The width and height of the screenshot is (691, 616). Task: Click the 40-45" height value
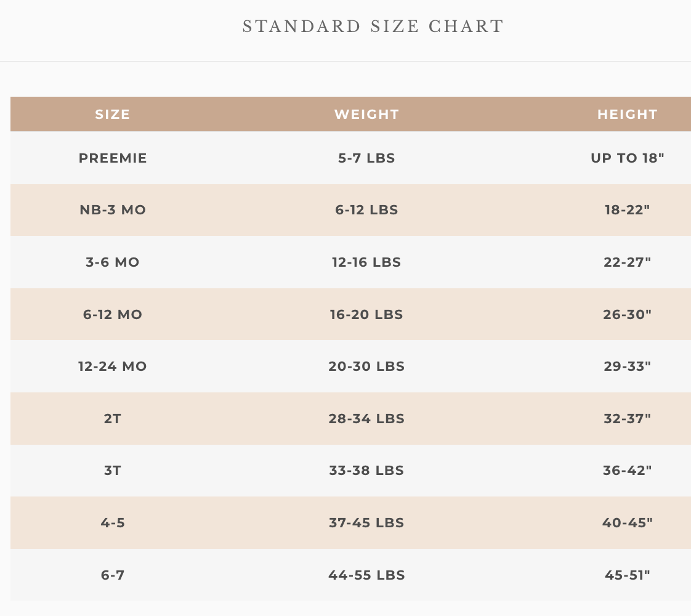(627, 523)
